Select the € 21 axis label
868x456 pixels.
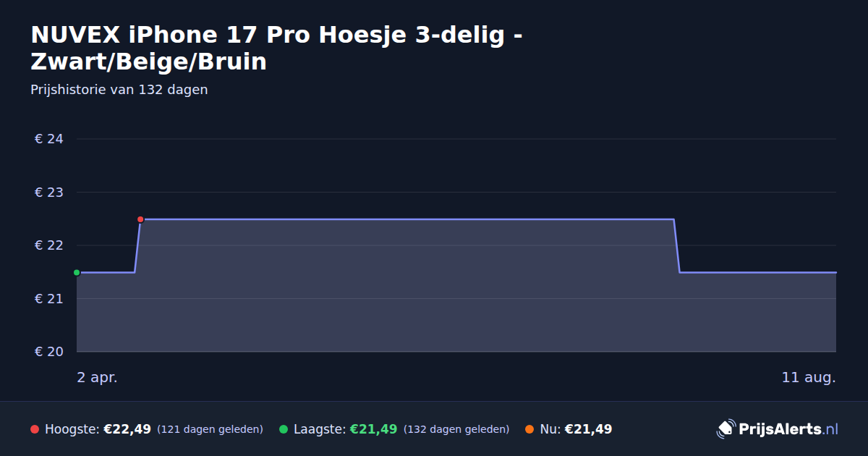pos(49,299)
